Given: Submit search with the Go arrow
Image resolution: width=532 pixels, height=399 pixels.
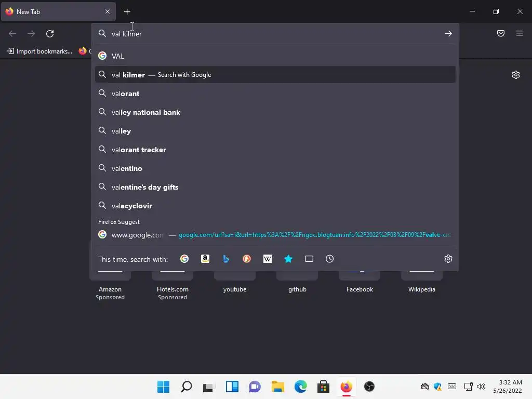Looking at the screenshot, I should pyautogui.click(x=448, y=34).
